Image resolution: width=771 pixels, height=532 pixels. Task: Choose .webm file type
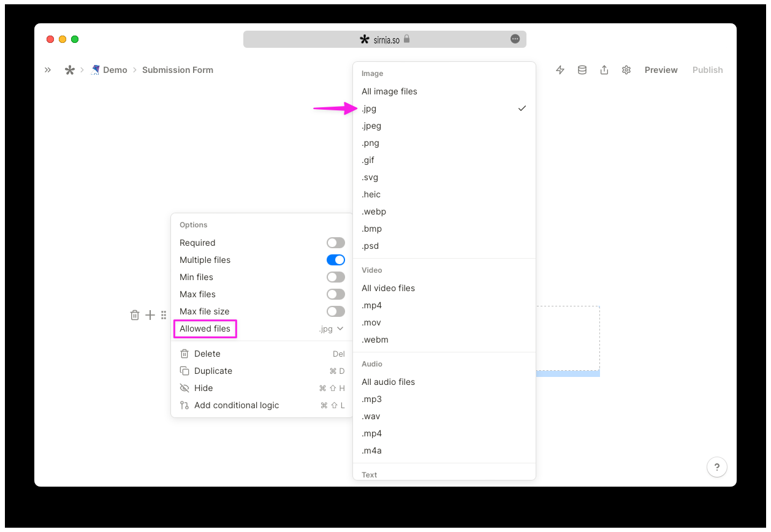(444, 340)
